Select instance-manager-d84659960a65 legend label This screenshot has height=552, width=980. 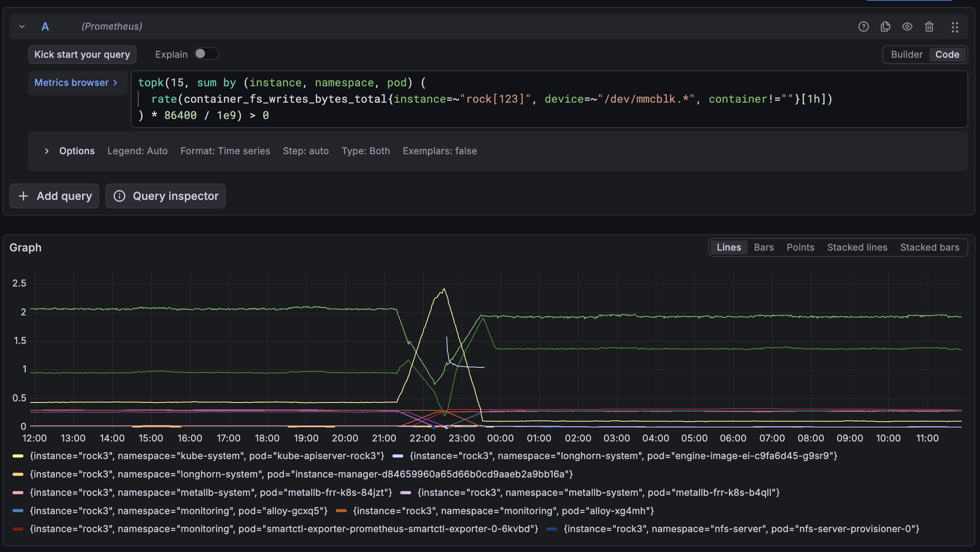coord(301,474)
